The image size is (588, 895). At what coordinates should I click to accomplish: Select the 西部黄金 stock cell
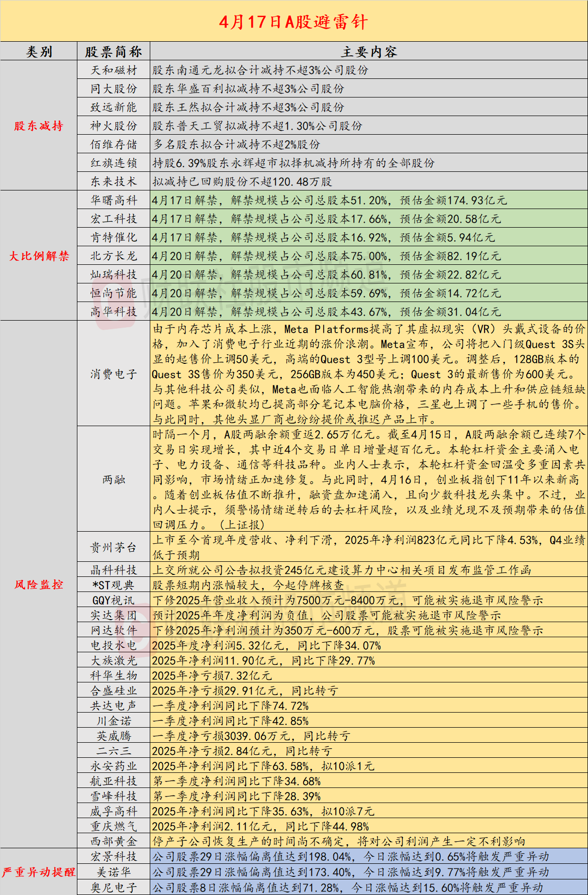tap(114, 841)
